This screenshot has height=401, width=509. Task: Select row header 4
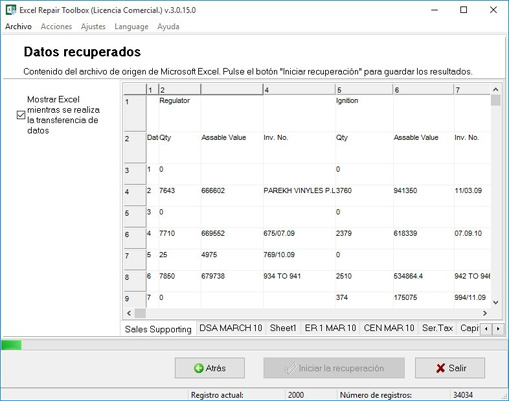click(134, 195)
